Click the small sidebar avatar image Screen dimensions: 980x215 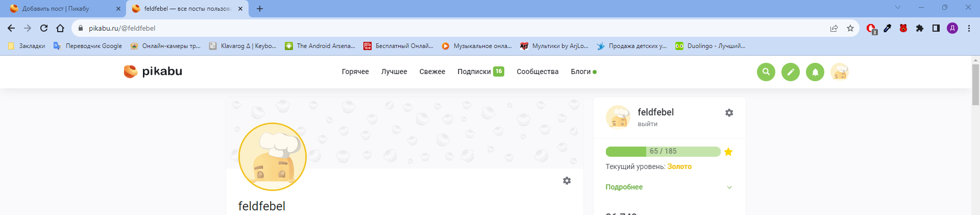tap(618, 117)
